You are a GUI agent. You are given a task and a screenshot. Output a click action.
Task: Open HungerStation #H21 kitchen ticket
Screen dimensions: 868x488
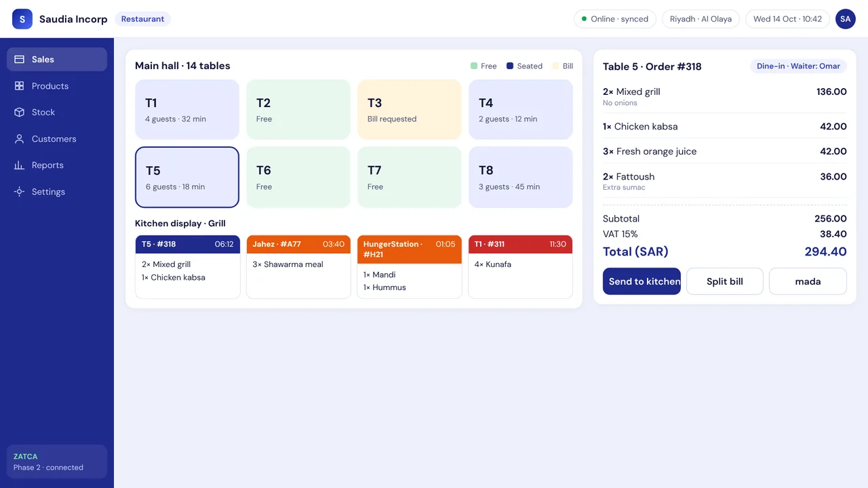tap(410, 267)
